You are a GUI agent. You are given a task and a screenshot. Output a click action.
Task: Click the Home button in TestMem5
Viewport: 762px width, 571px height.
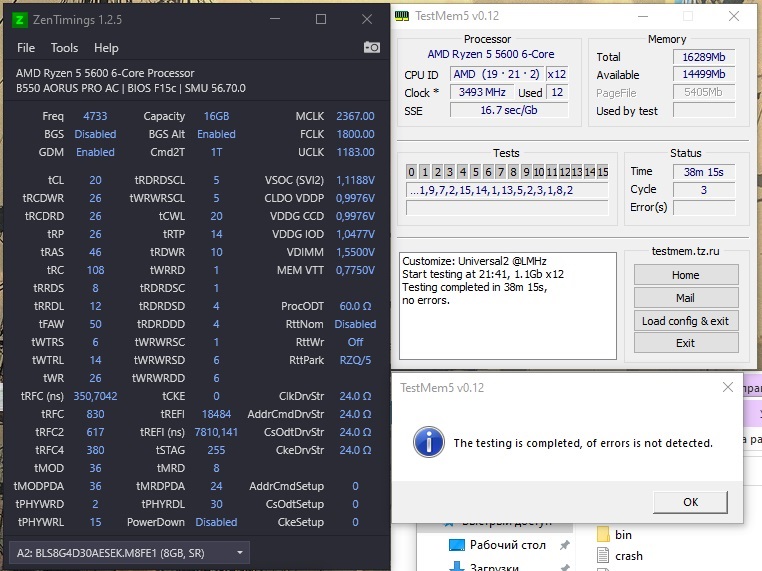pos(686,275)
